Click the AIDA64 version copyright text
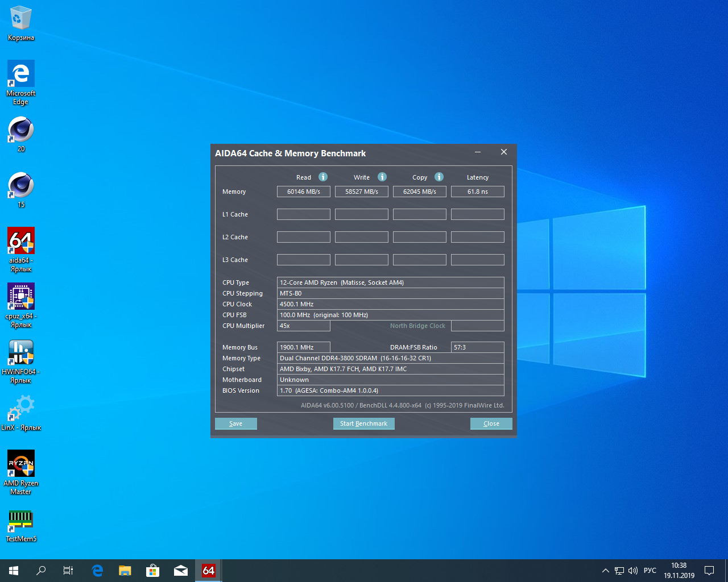 click(403, 405)
